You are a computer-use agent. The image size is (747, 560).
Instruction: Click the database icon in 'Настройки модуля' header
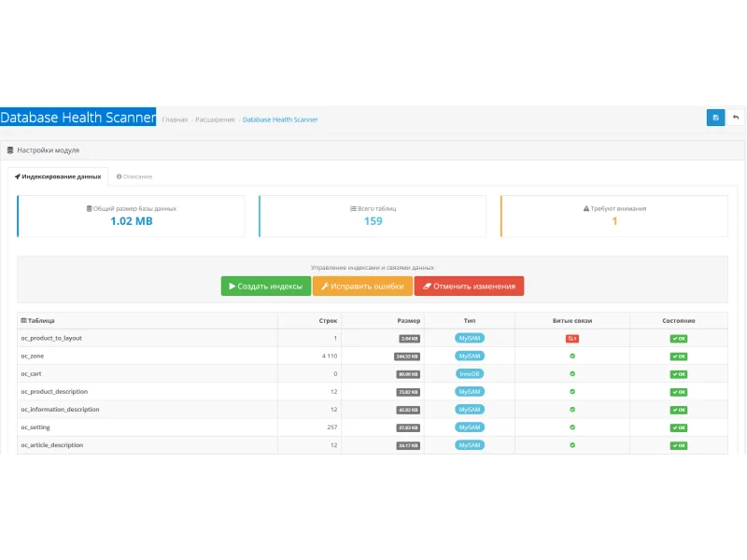pyautogui.click(x=10, y=150)
